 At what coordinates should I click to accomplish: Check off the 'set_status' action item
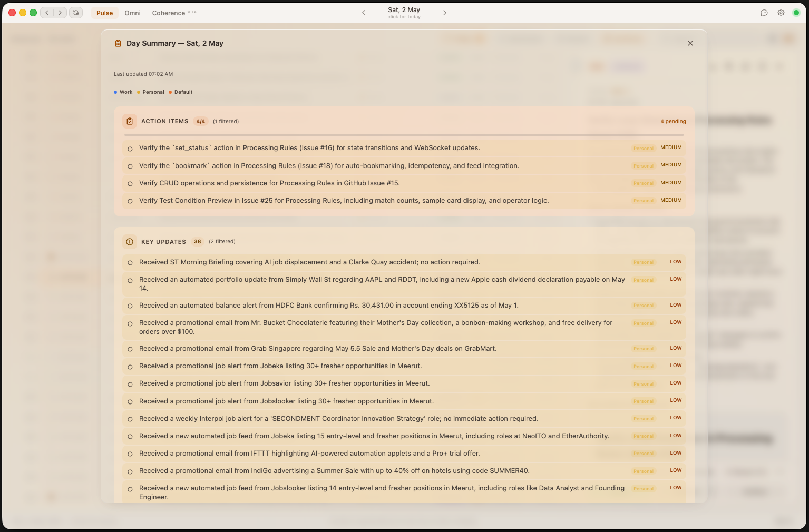130,149
